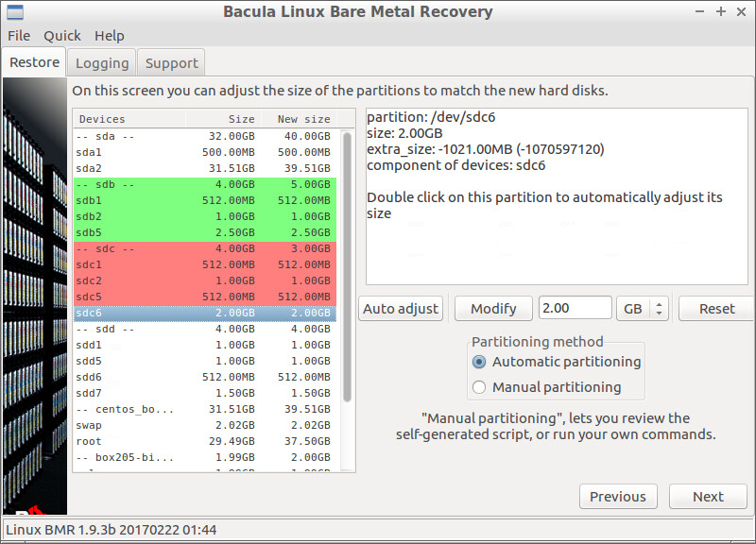Viewport: 756px width, 544px height.
Task: Open the GB size unit dropdown
Action: click(643, 309)
